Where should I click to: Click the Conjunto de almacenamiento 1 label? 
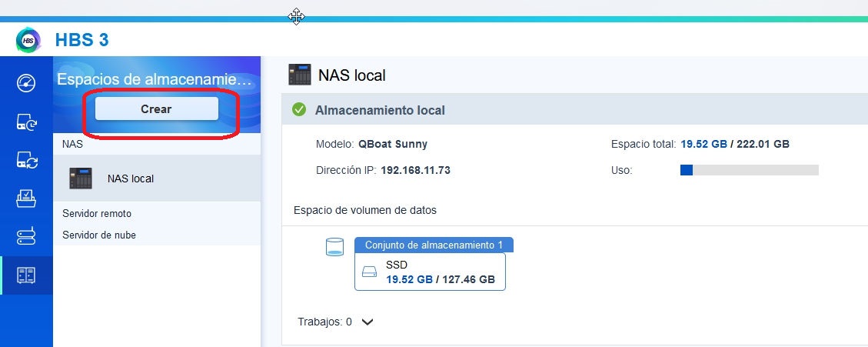(434, 245)
